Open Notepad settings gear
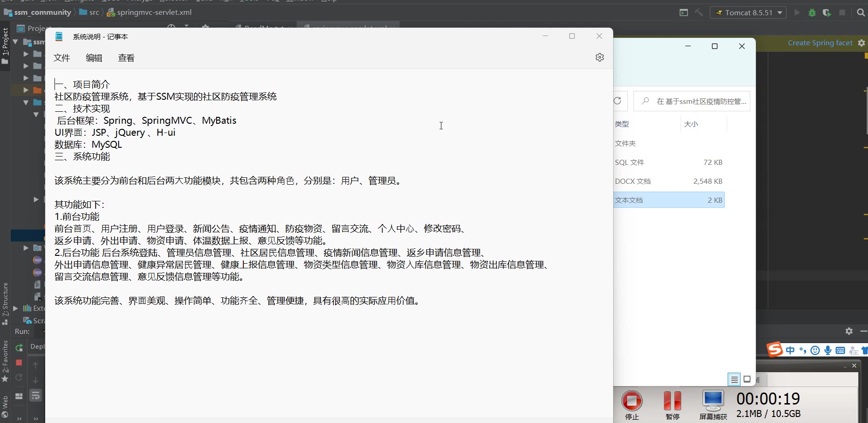The image size is (868, 423). pos(600,57)
